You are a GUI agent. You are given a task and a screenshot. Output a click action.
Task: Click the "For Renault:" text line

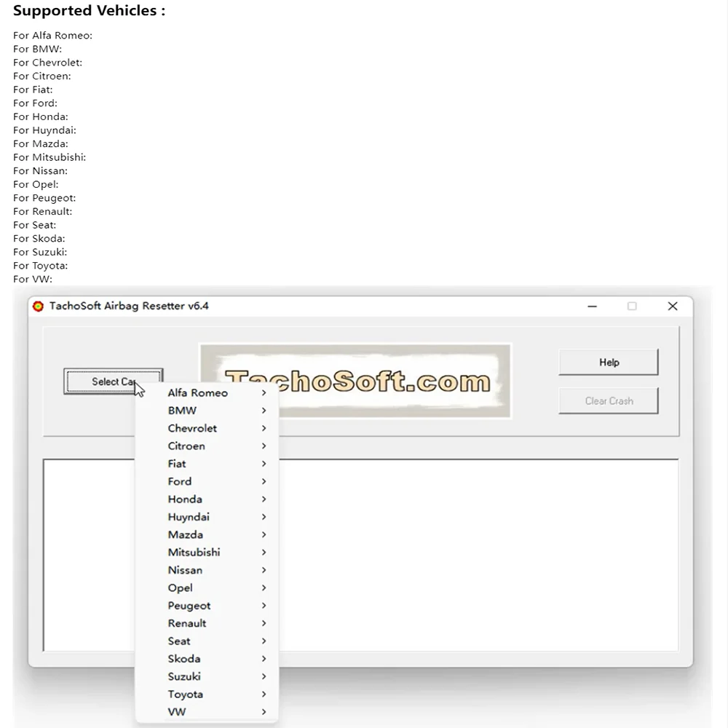[43, 212]
